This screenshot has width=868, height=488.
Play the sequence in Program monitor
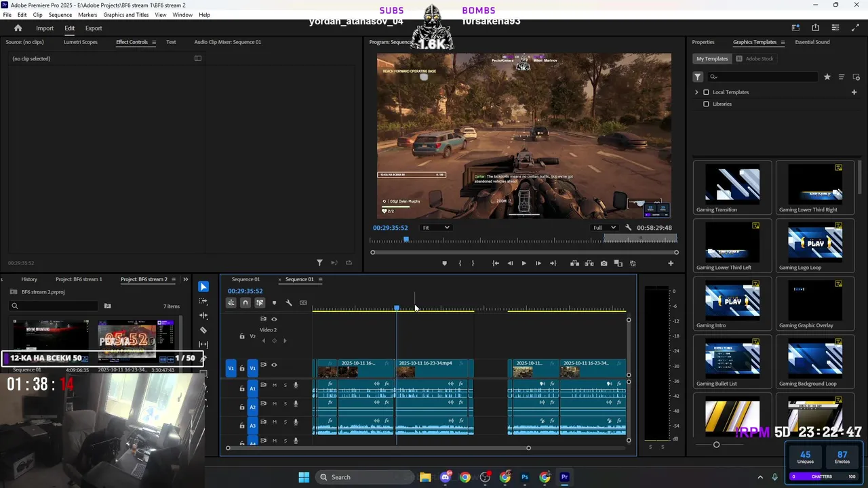[x=524, y=263]
